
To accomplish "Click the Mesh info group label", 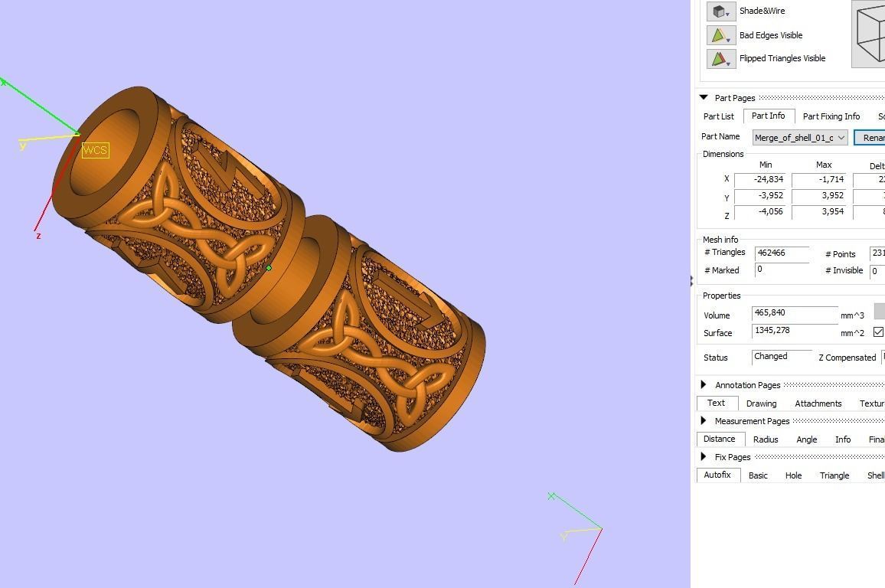I will coord(720,240).
